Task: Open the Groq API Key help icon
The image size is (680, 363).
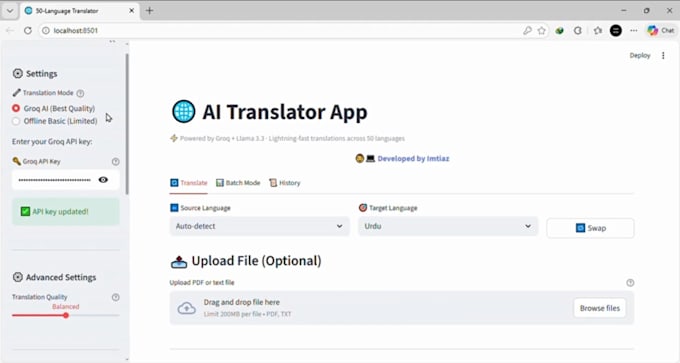Action: point(115,162)
